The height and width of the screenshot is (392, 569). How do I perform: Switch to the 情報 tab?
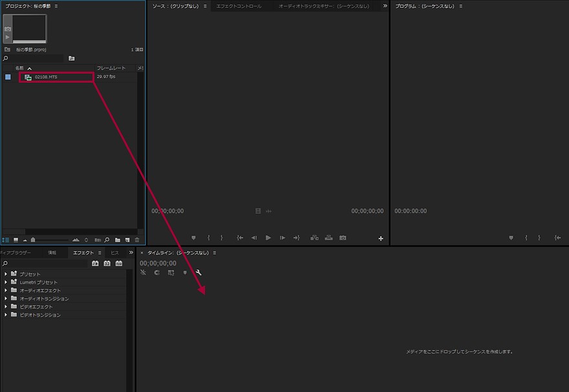[52, 253]
